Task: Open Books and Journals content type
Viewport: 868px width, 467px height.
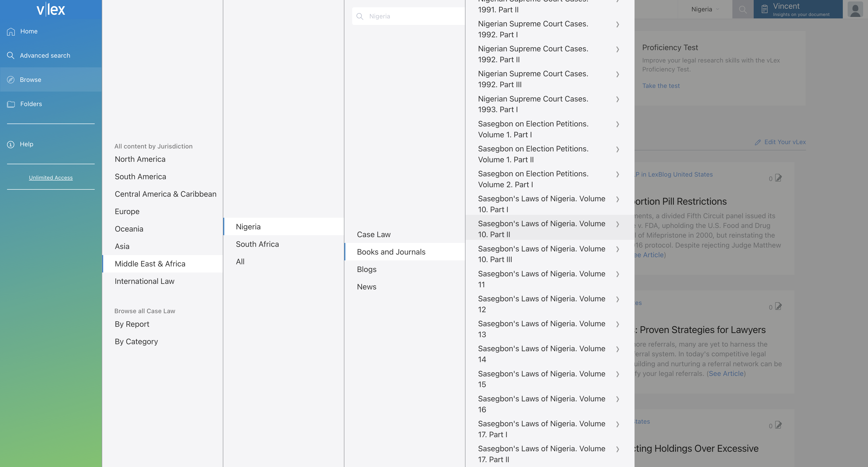Action: [405, 252]
